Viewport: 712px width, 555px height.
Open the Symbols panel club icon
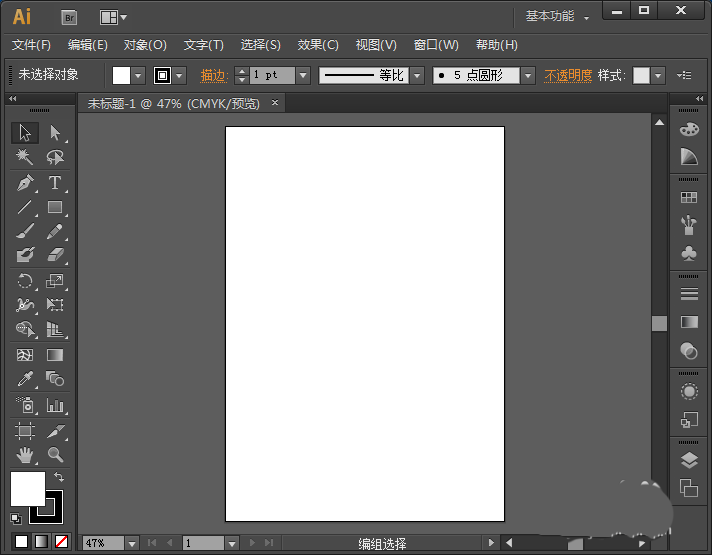689,253
